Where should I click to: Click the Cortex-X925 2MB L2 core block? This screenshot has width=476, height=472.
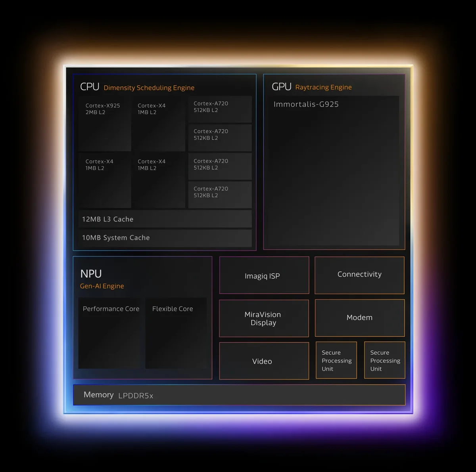(x=105, y=124)
